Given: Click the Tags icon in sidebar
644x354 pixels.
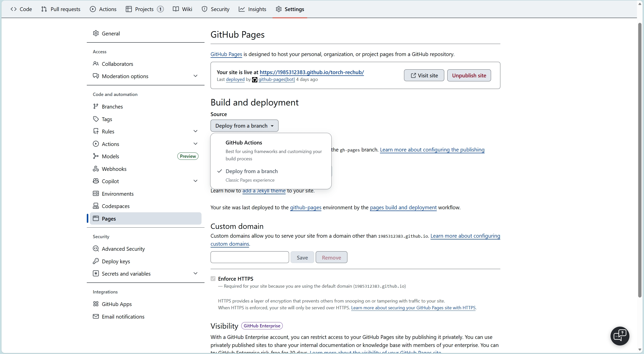Looking at the screenshot, I should point(96,119).
